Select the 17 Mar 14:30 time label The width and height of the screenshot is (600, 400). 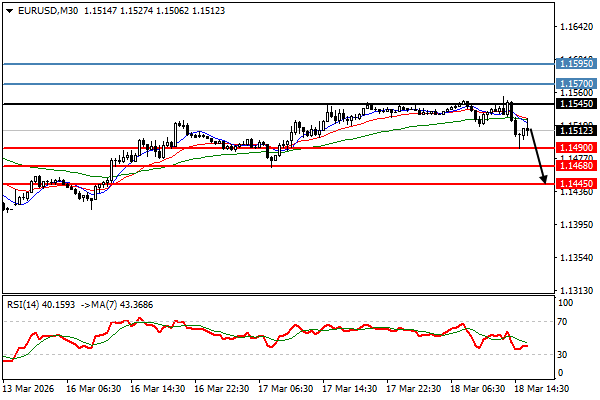coord(349,387)
